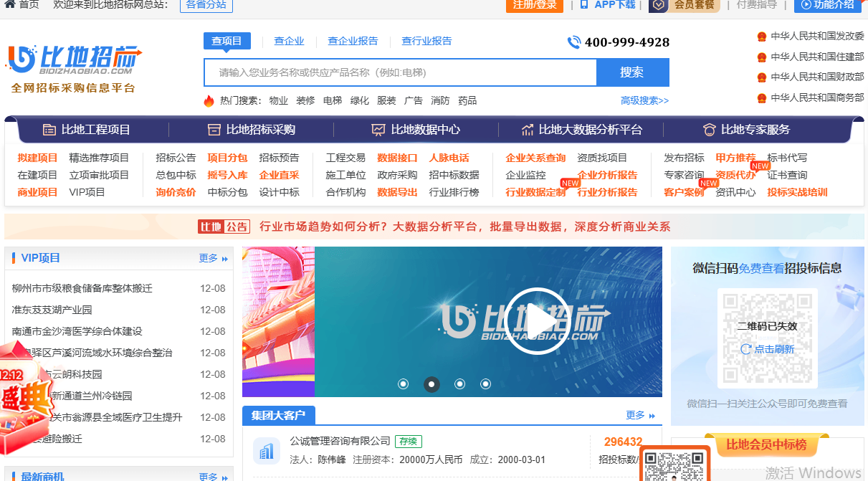Switch to the 查行业报告 tab

[426, 41]
